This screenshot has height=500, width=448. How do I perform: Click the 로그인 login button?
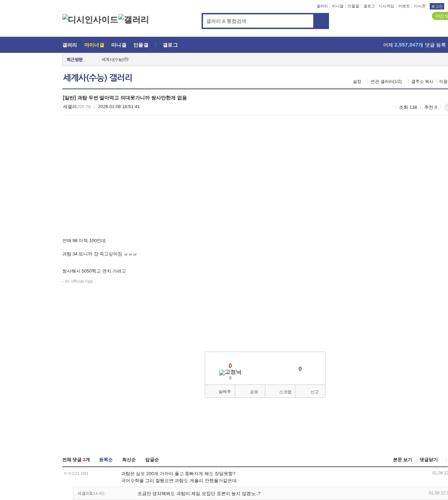pos(436,6)
